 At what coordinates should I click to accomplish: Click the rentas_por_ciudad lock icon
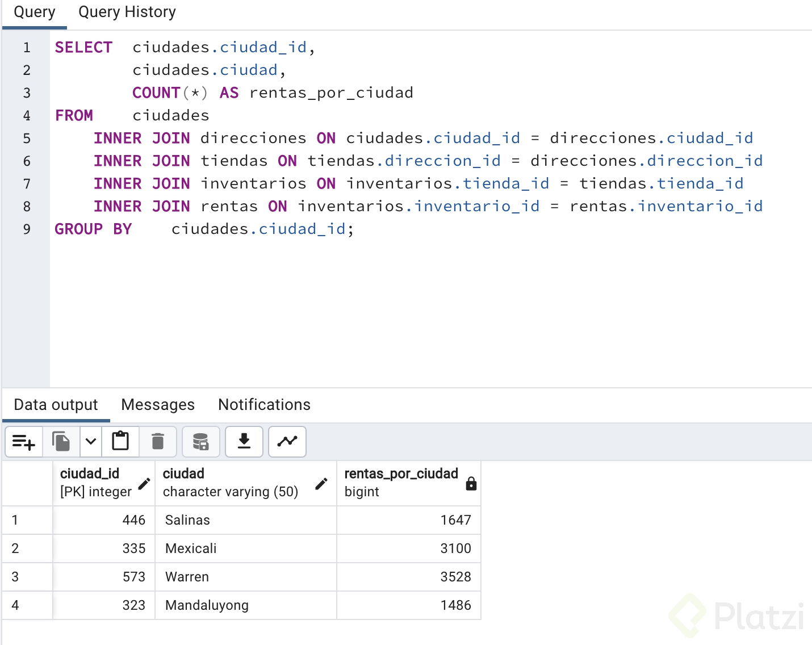471,484
